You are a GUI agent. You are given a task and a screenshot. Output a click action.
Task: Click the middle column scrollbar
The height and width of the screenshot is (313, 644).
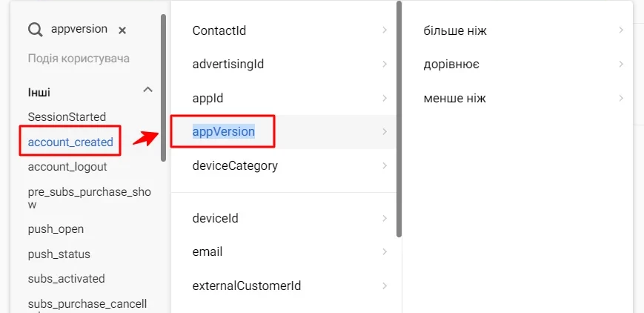coord(399,119)
